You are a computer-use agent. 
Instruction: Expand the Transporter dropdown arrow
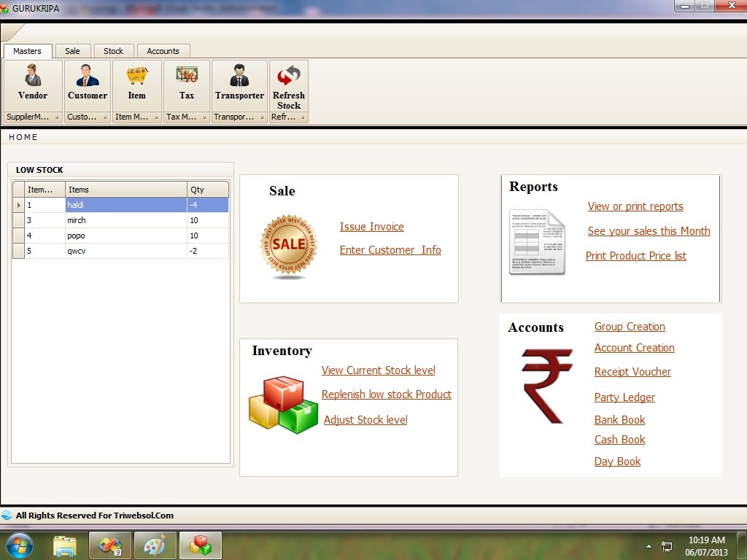click(263, 117)
